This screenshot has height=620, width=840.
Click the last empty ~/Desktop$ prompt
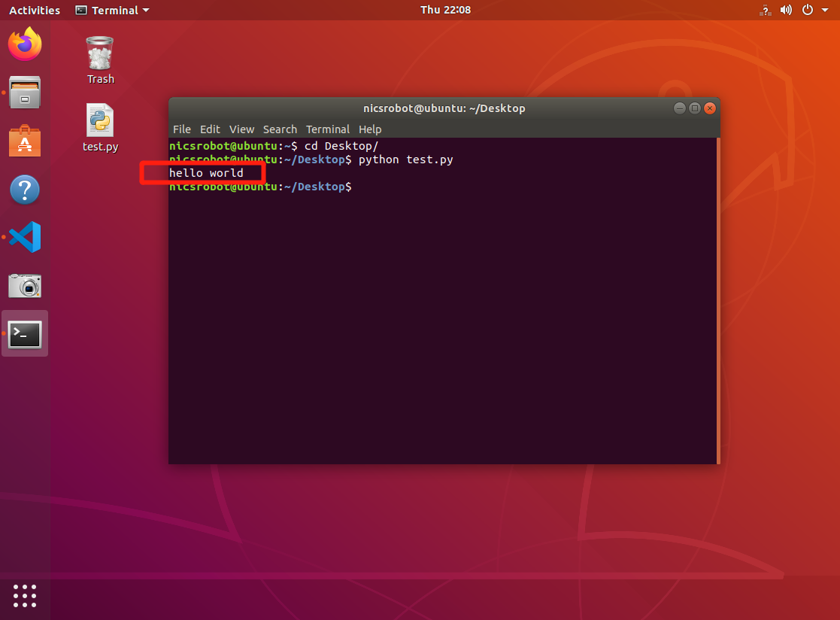[260, 187]
